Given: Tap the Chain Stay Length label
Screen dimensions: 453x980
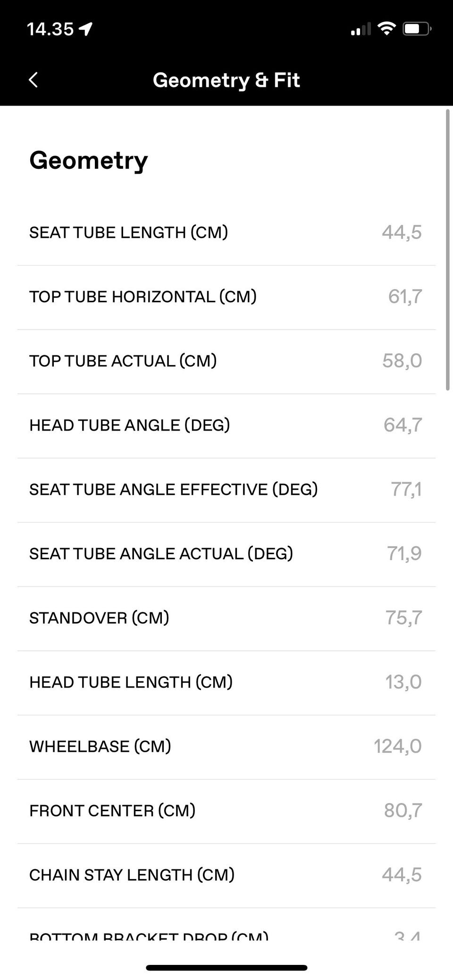Looking at the screenshot, I should coord(132,875).
